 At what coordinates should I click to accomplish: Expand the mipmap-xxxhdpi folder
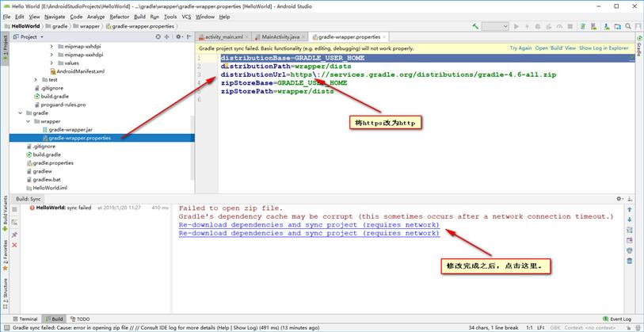point(51,55)
